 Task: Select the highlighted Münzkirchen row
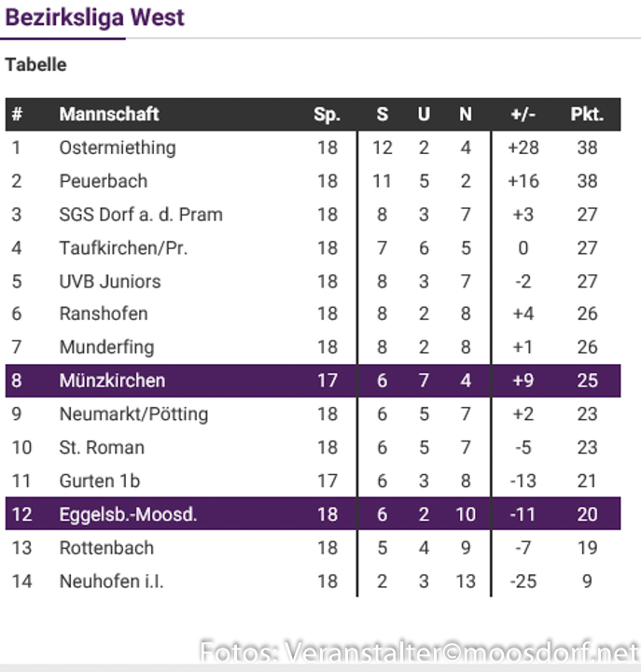112,381
